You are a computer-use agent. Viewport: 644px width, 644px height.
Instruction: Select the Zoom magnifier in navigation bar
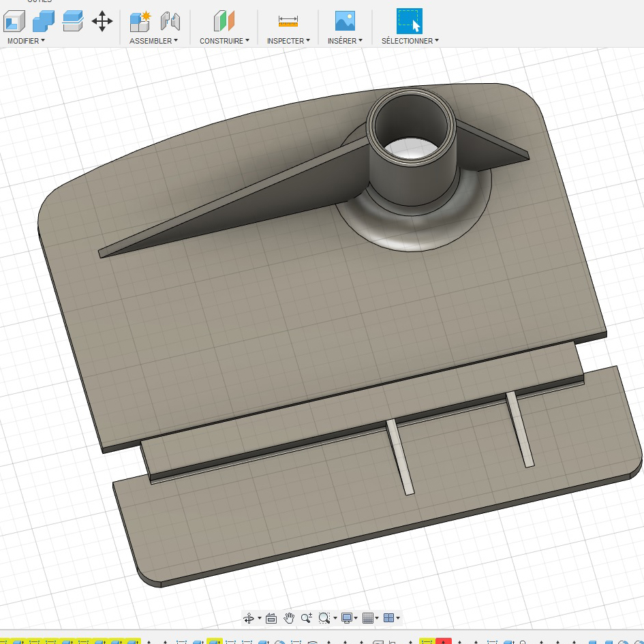(x=306, y=618)
